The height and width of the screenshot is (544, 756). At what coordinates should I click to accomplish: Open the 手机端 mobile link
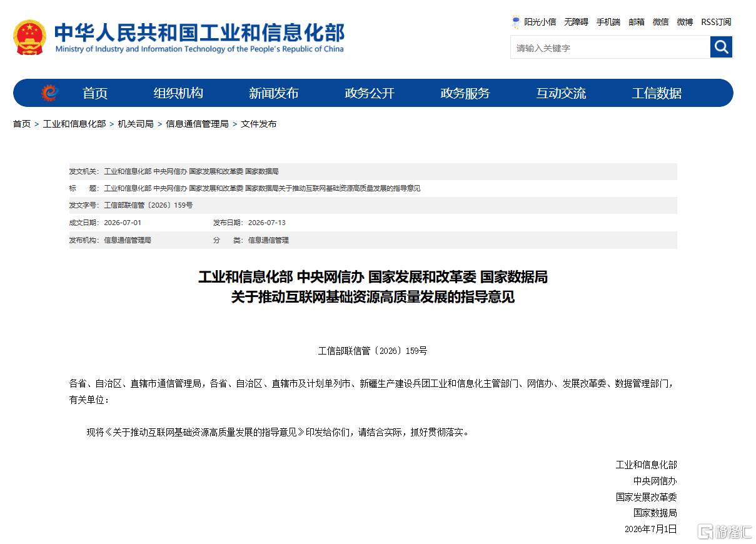coord(608,22)
